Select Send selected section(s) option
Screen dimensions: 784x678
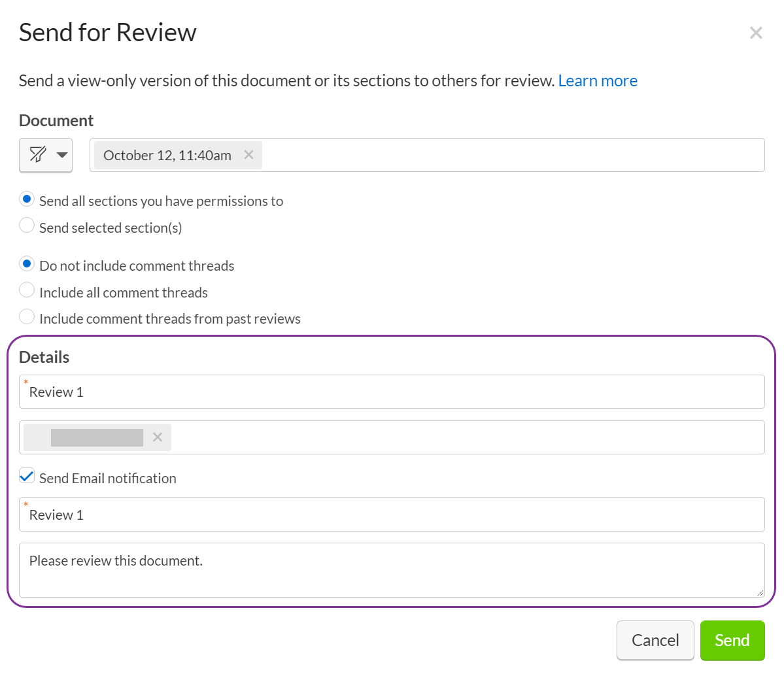pyautogui.click(x=27, y=225)
